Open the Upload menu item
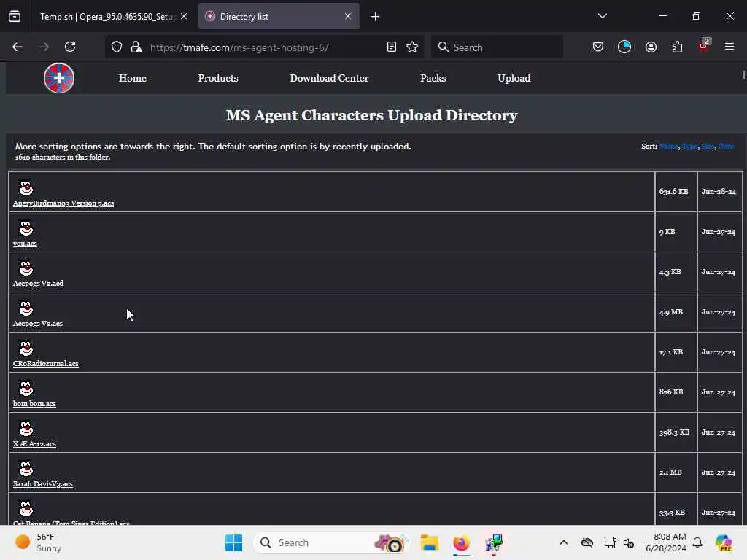This screenshot has height=560, width=747. pyautogui.click(x=514, y=78)
